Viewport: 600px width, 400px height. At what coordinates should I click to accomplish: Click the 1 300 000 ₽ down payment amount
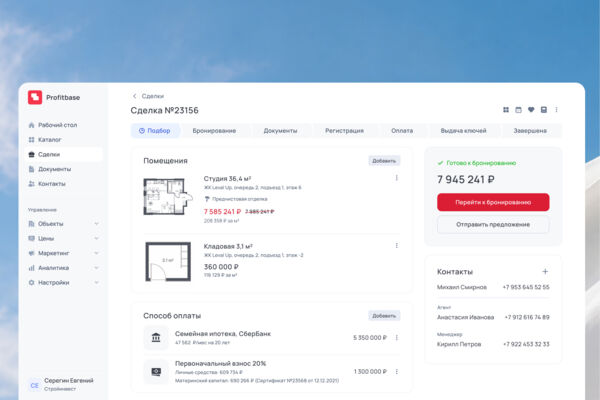click(370, 372)
